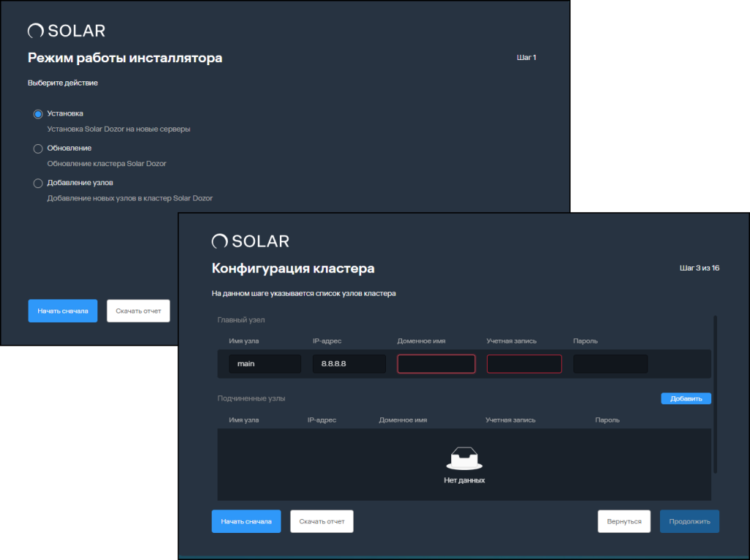Screen dimensions: 750x560
Task: Click the 'Вернуться' button
Action: coord(624,521)
